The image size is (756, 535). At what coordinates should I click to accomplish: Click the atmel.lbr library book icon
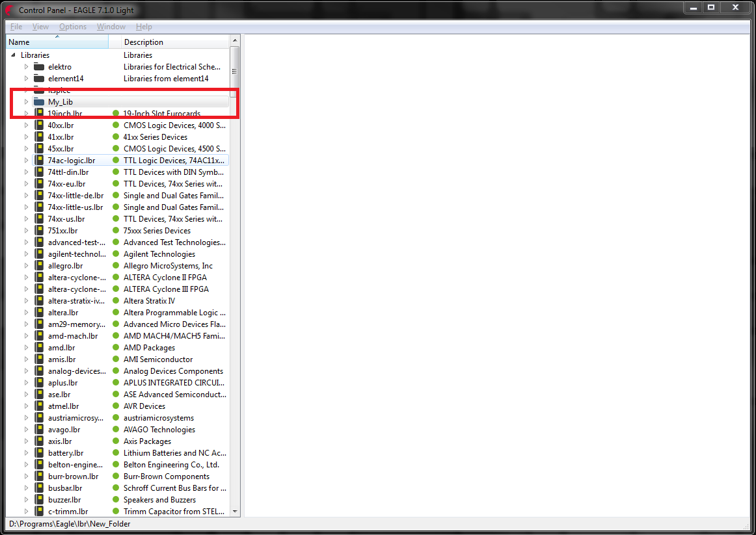[39, 406]
